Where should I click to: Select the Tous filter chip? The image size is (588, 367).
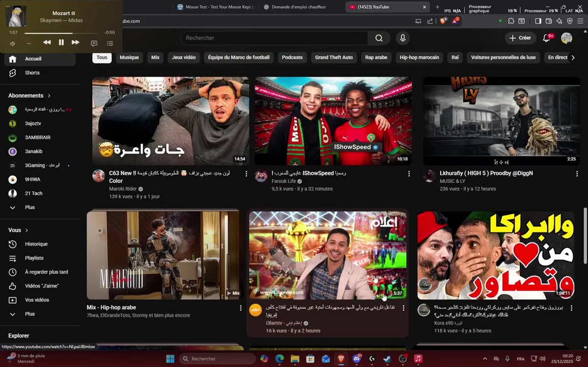click(x=102, y=58)
